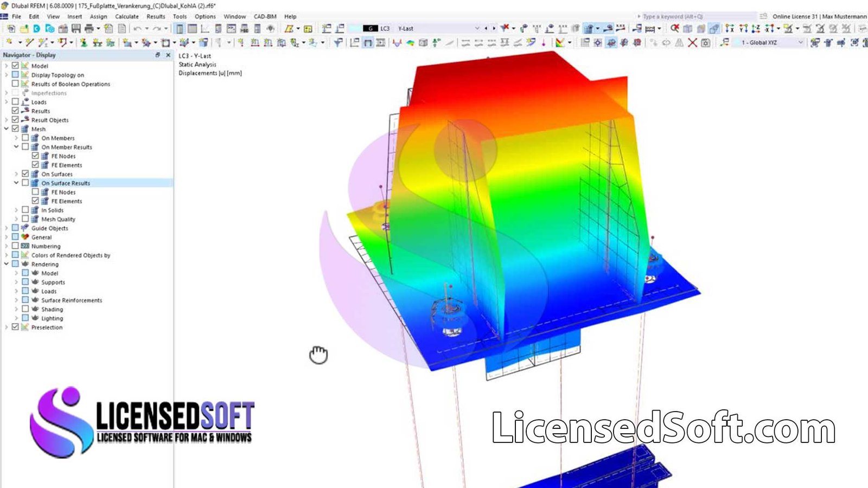Viewport: 868px width, 488px height.
Task: Click the new line tool icon
Action: tap(29, 42)
